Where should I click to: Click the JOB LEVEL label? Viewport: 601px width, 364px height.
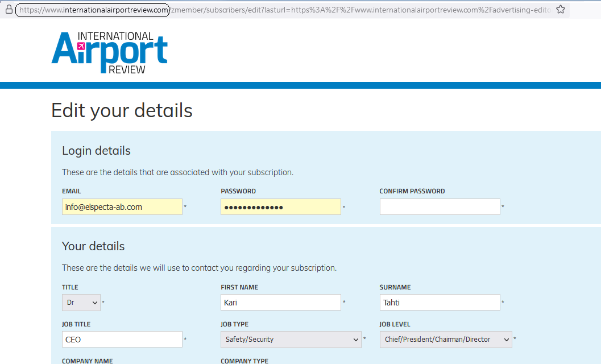click(x=395, y=324)
